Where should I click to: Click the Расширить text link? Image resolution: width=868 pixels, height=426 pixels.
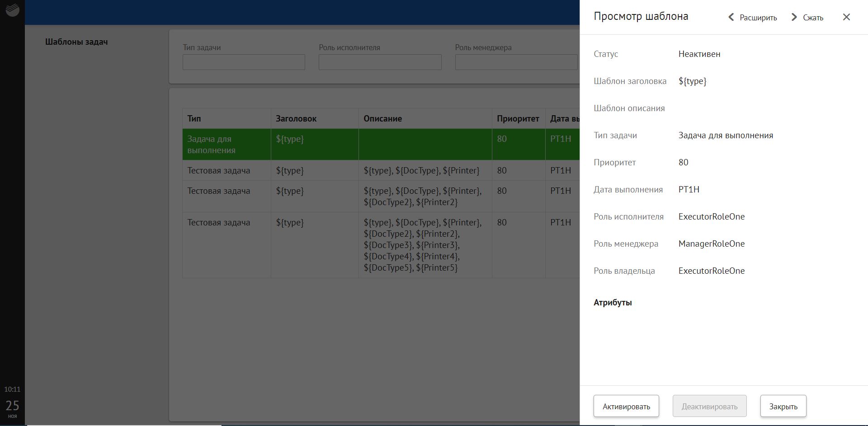[758, 18]
